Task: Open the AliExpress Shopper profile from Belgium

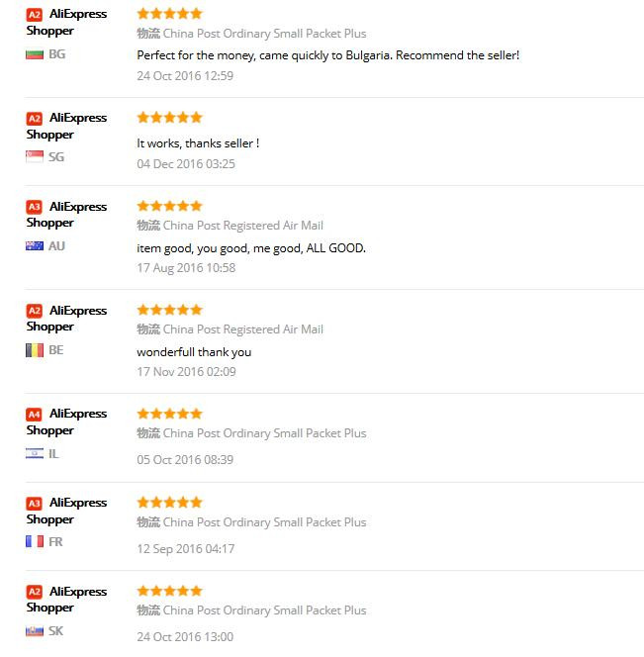Action: tap(66, 319)
